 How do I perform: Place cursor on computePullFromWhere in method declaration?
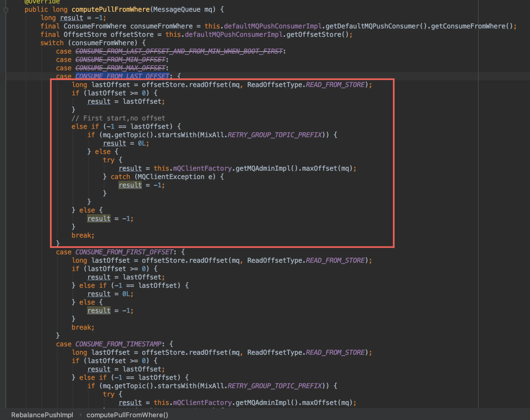(111, 10)
